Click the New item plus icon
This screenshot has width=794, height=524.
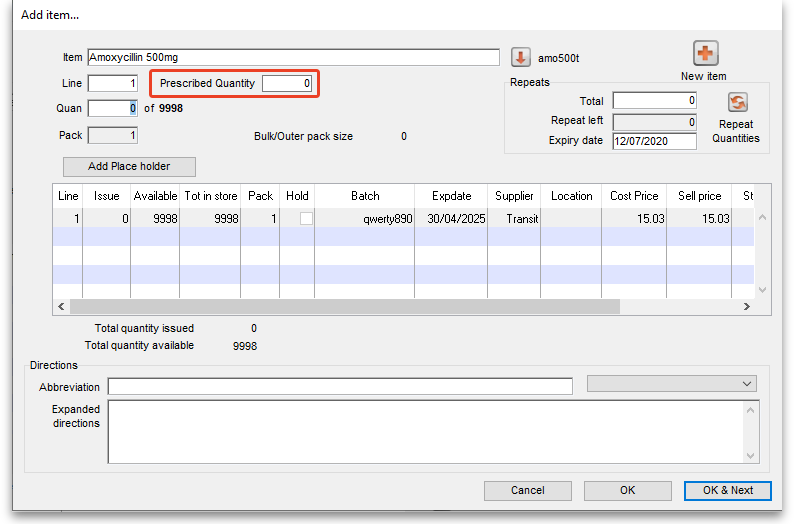coord(705,54)
